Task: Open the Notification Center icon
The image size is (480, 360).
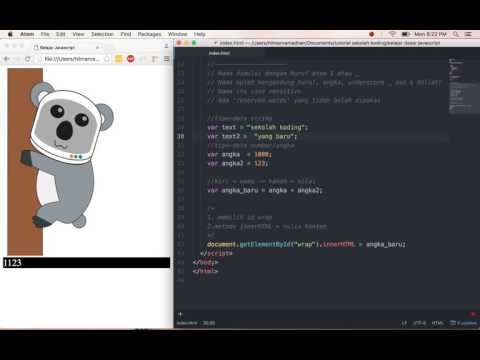Action: 468,34
